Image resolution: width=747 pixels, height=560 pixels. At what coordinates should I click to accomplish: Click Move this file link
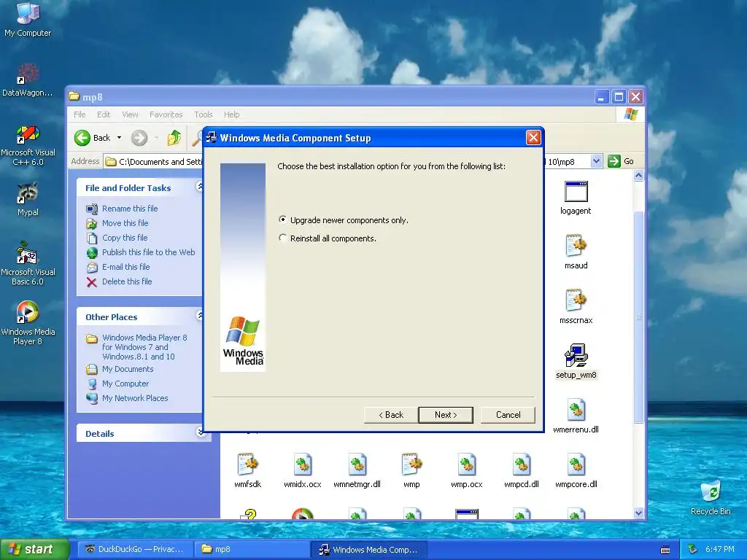coord(125,223)
